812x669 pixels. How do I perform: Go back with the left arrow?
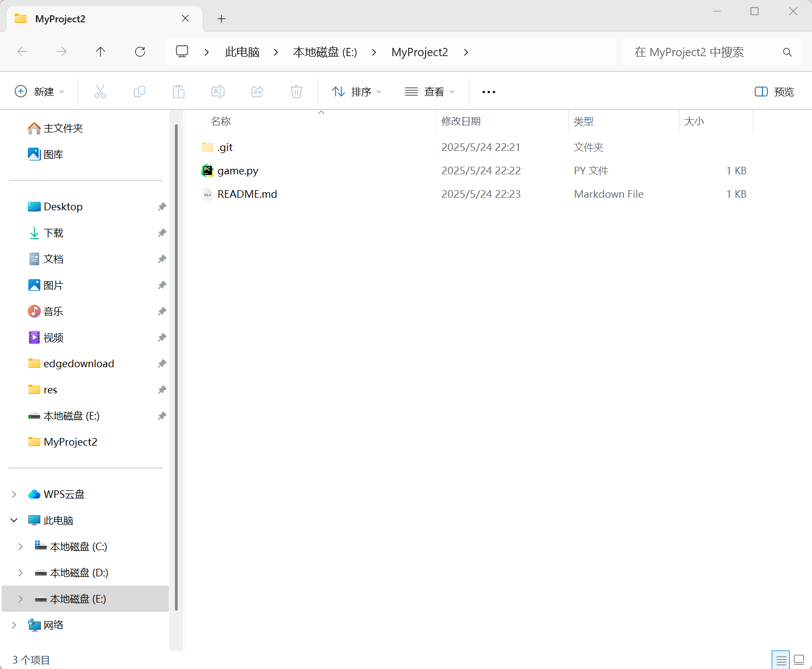(22, 52)
